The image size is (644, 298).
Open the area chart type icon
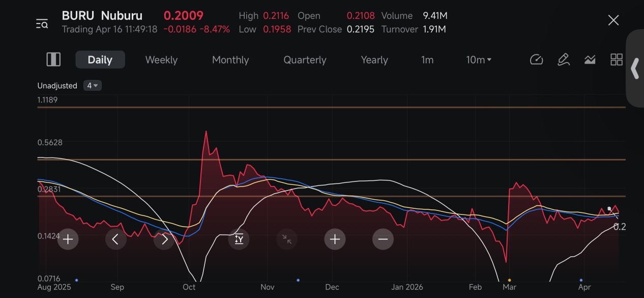pyautogui.click(x=590, y=60)
